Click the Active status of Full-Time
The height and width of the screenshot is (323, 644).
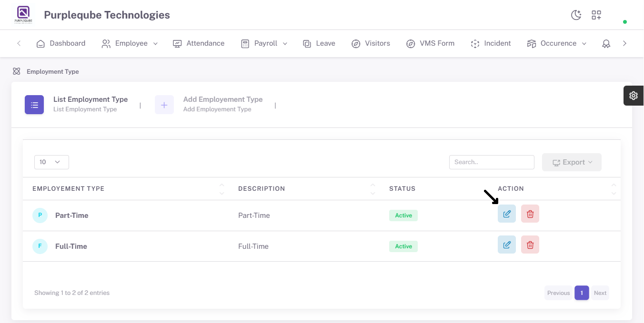point(403,246)
